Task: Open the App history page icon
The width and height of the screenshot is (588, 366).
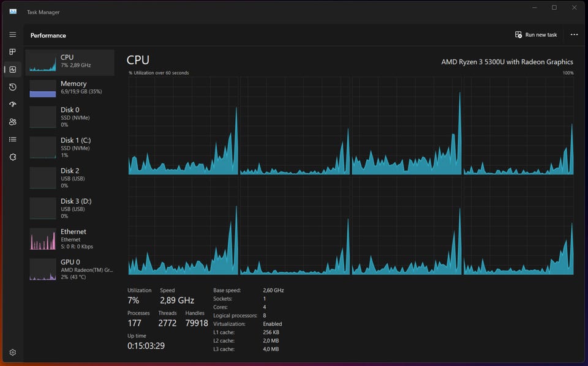Action: point(13,87)
